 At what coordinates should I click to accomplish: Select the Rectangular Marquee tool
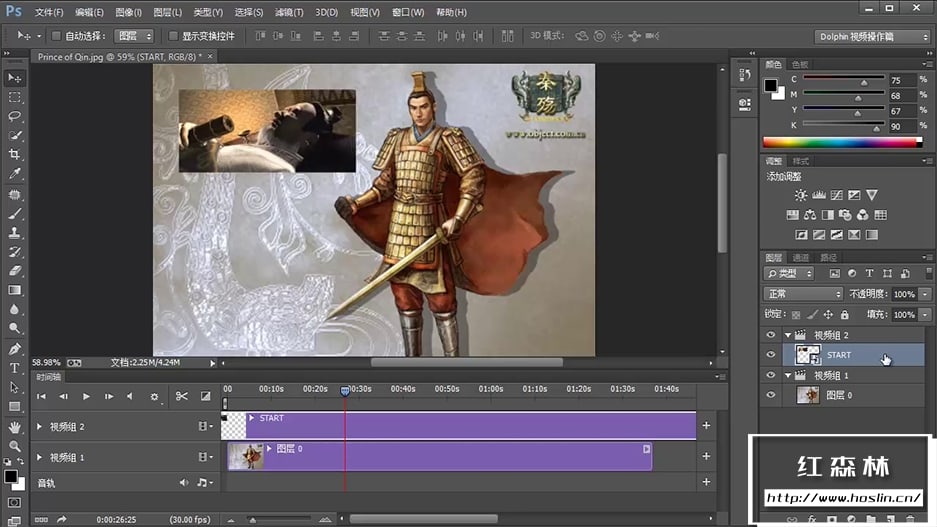pos(14,97)
